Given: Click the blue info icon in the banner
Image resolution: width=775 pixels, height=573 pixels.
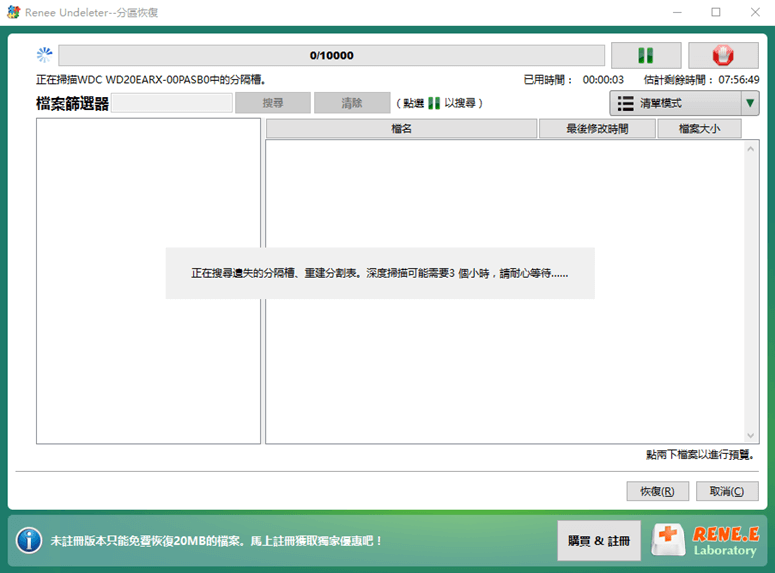Looking at the screenshot, I should click(x=29, y=540).
